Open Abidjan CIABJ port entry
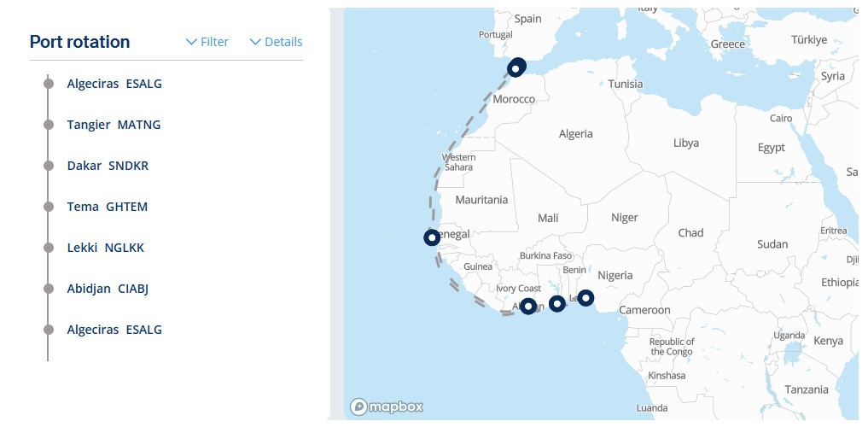The height and width of the screenshot is (427, 868). click(108, 289)
